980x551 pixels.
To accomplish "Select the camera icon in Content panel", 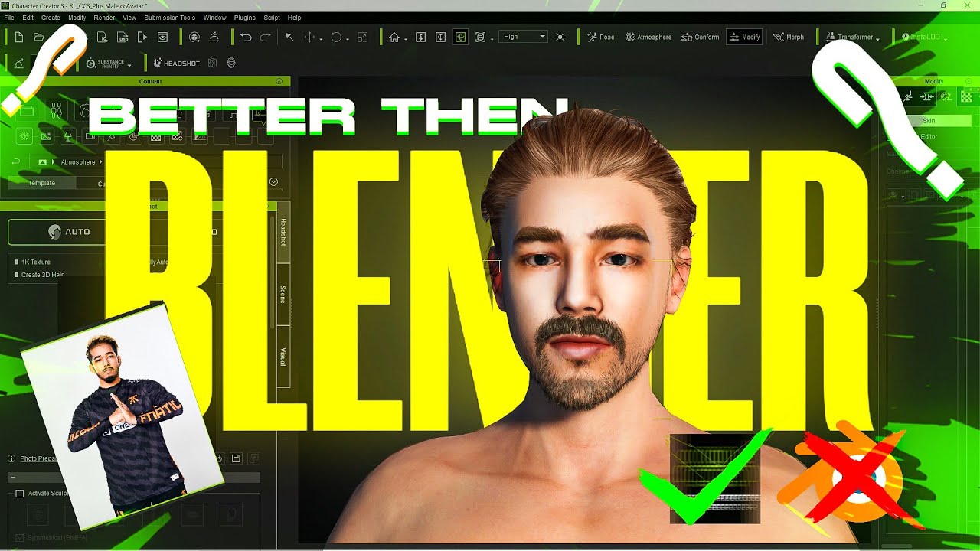I will click(x=90, y=136).
